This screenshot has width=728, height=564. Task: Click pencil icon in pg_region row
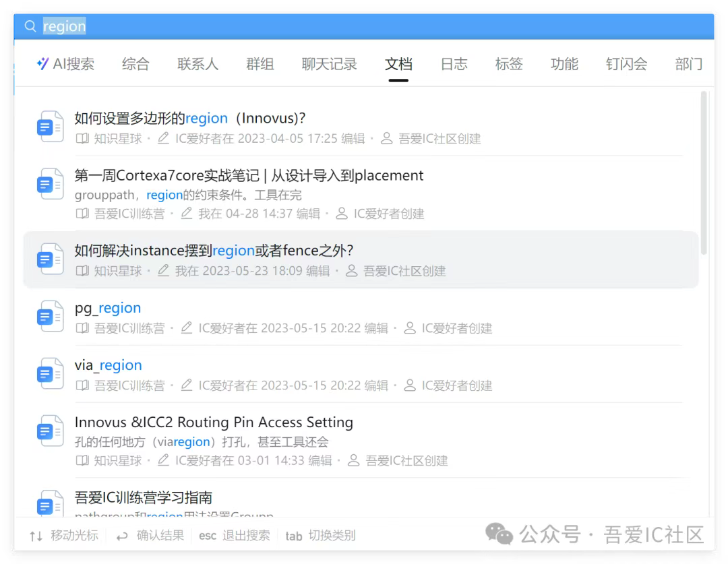(186, 327)
